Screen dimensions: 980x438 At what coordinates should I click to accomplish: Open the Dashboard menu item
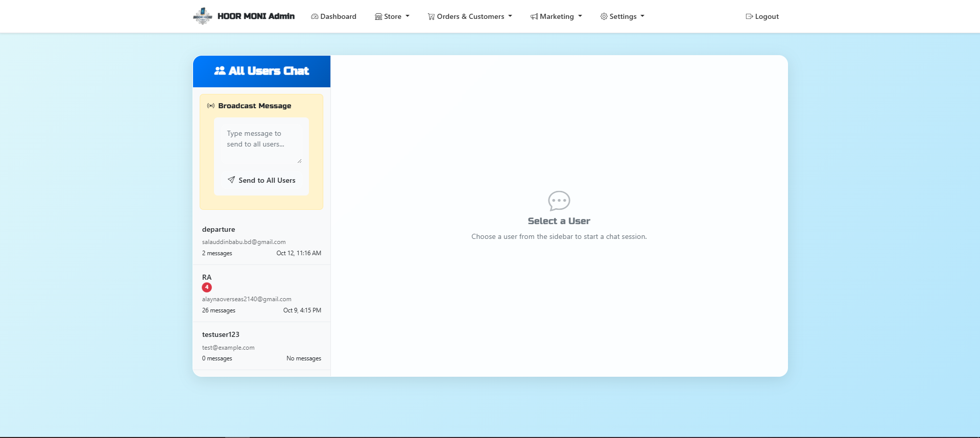333,16
